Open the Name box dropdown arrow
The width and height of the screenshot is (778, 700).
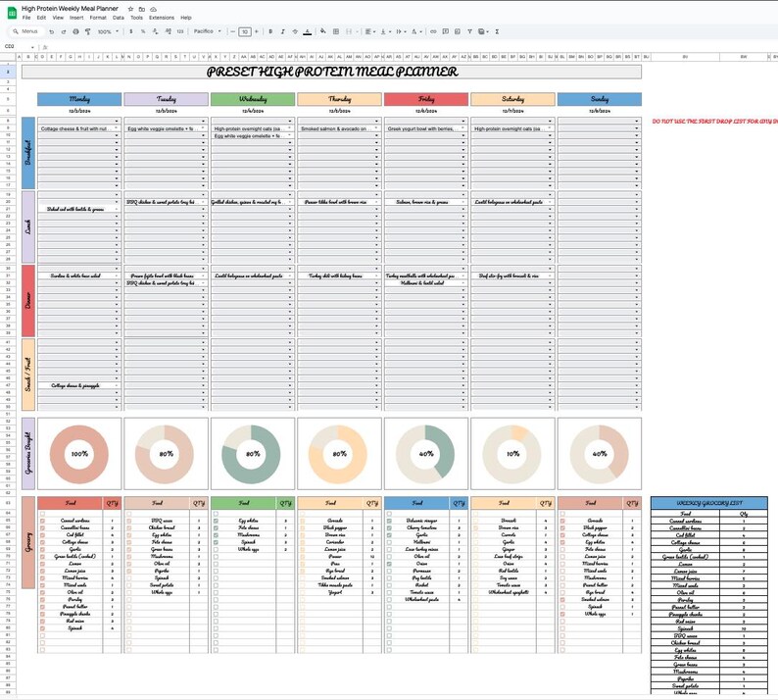pyautogui.click(x=32, y=47)
